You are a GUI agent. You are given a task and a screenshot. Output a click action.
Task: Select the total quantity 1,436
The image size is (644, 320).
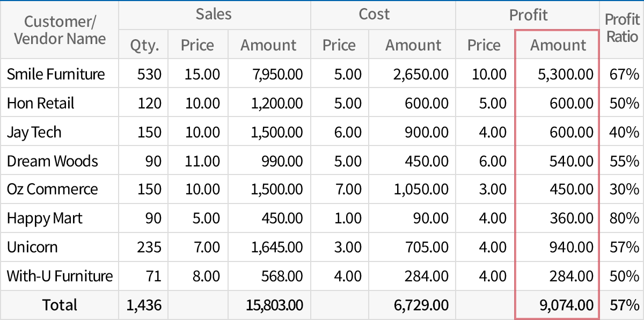point(145,304)
